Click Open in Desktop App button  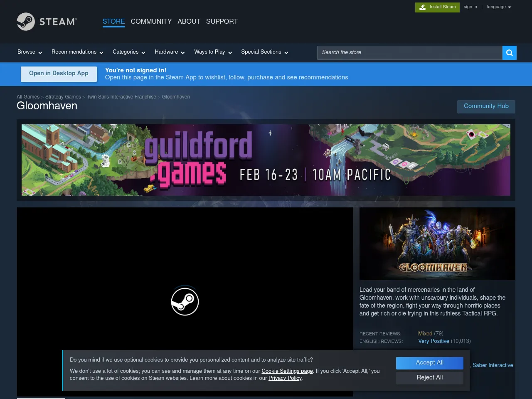tap(59, 74)
